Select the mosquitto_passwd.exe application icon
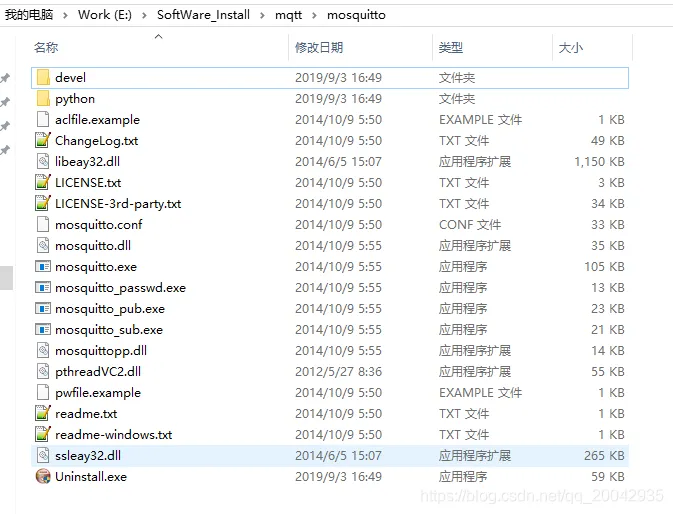 point(43,288)
